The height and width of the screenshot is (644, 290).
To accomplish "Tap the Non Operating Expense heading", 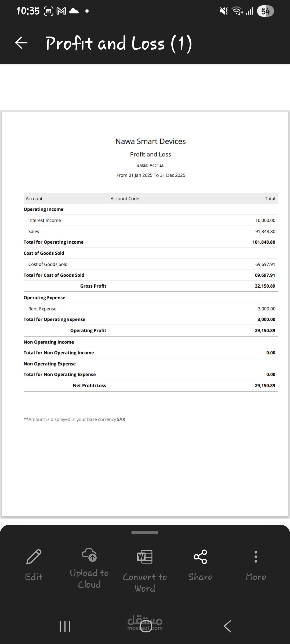I will pyautogui.click(x=50, y=364).
